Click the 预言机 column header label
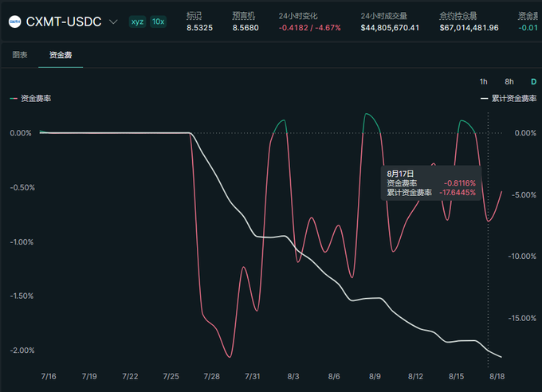The image size is (542, 392). (x=243, y=16)
